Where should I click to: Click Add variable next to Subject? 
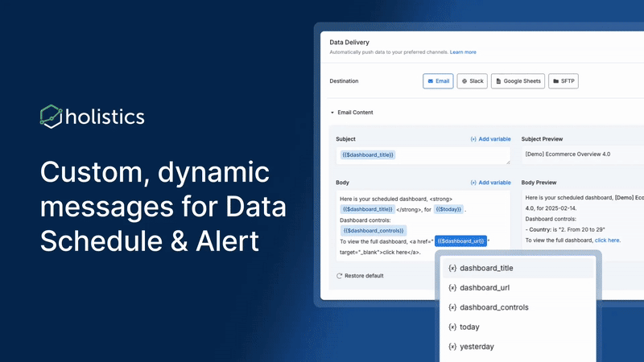(490, 139)
